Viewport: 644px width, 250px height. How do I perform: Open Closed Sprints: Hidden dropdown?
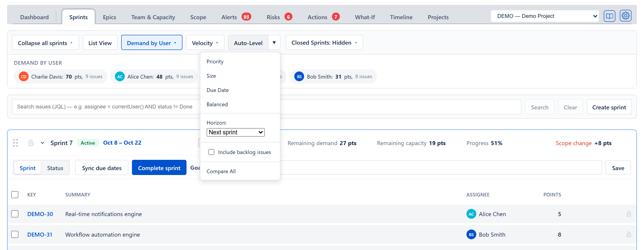tap(324, 43)
